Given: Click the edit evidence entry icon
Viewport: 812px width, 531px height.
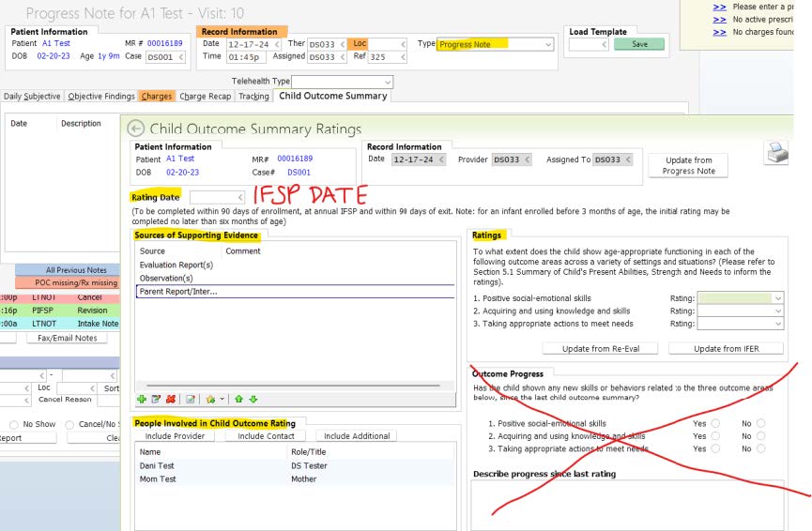Looking at the screenshot, I should [x=156, y=399].
